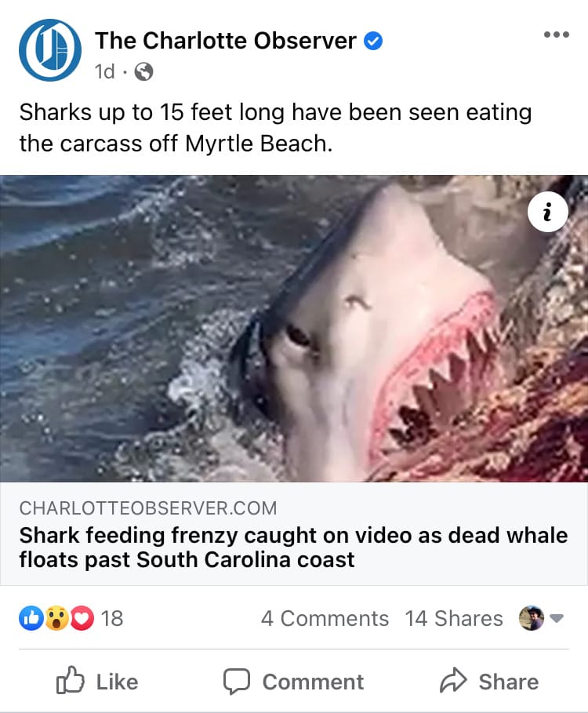The height and width of the screenshot is (713, 588).
Task: Click the blue thumbs-up reaction icon
Action: click(x=31, y=618)
